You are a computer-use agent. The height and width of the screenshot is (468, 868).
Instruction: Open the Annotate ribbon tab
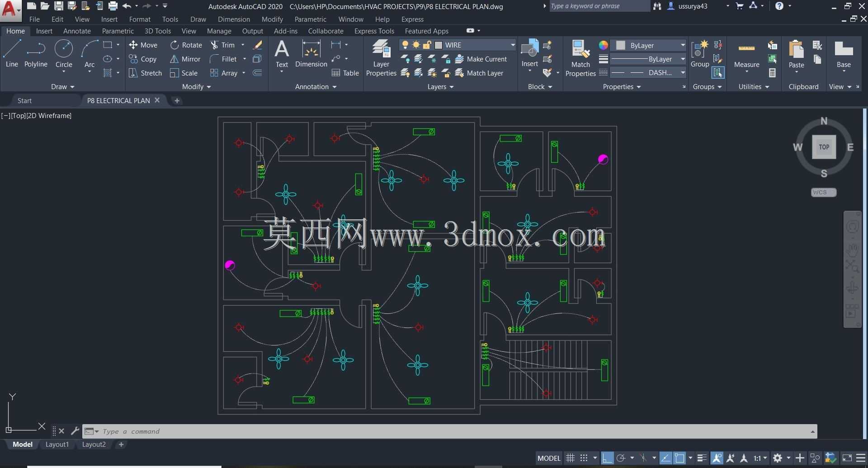(x=77, y=31)
